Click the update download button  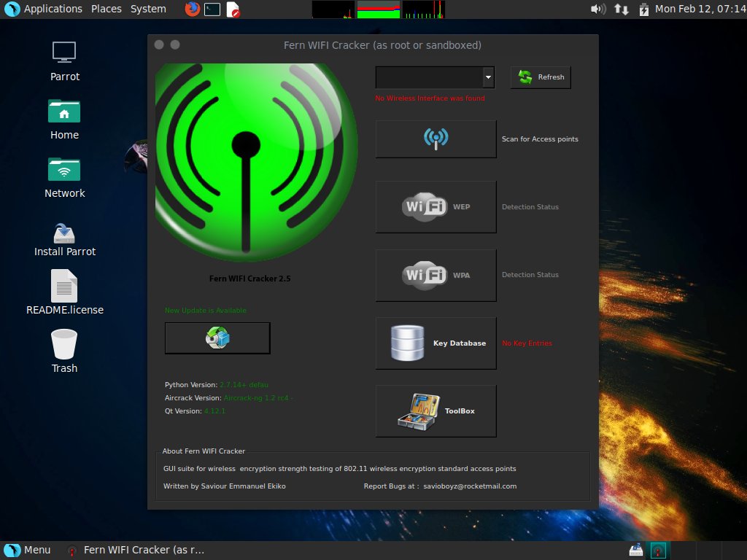(217, 338)
